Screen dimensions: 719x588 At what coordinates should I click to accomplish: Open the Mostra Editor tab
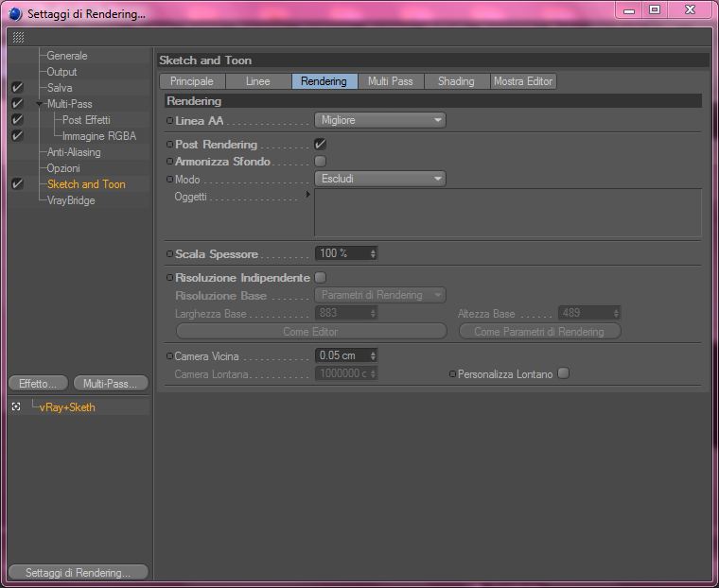523,81
